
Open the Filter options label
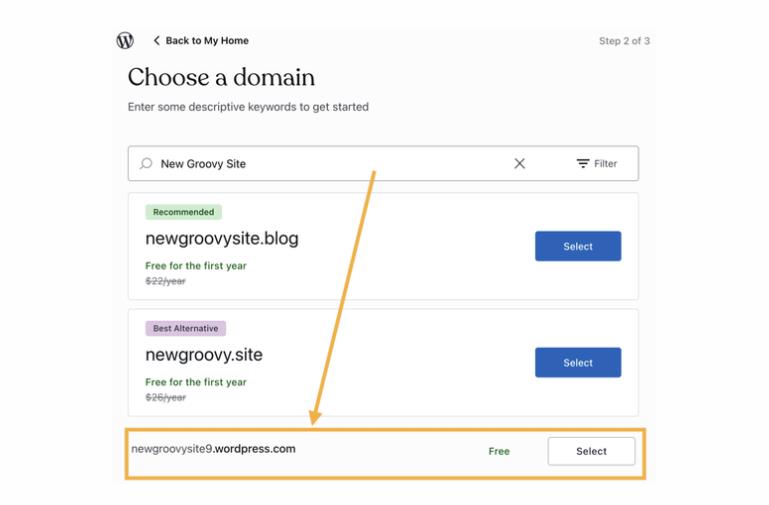[605, 164]
